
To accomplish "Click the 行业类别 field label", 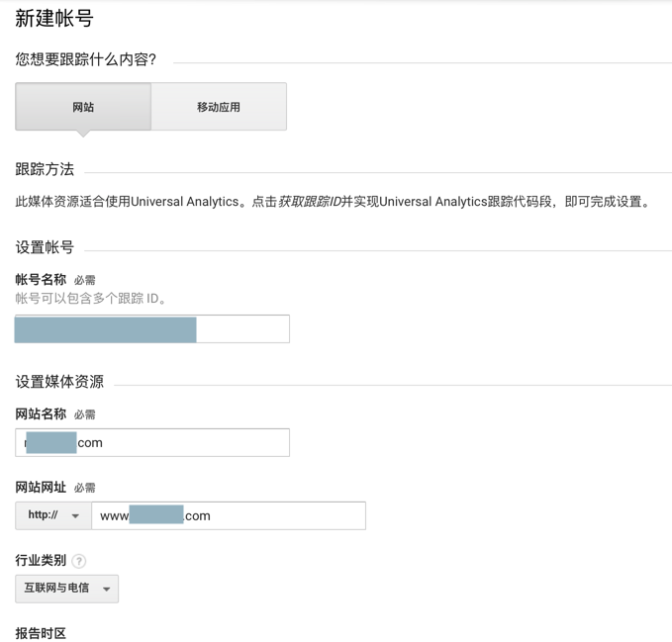I will [x=41, y=560].
